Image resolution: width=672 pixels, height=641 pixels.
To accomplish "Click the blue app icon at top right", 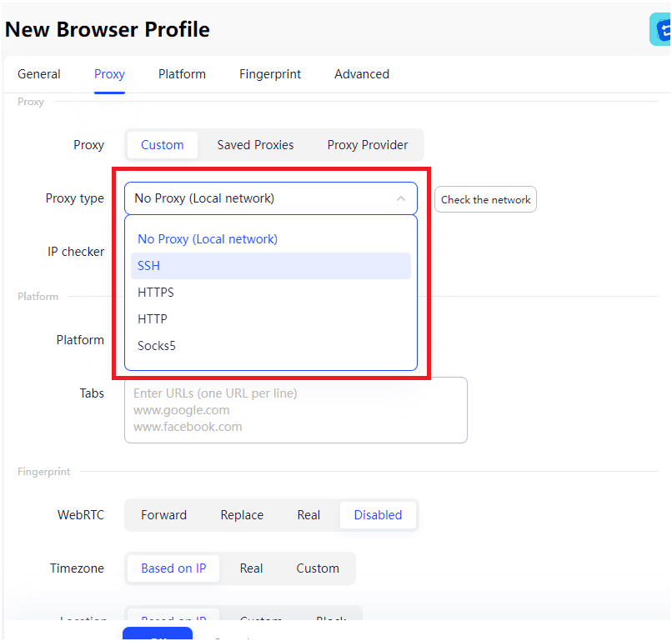I will tap(661, 30).
